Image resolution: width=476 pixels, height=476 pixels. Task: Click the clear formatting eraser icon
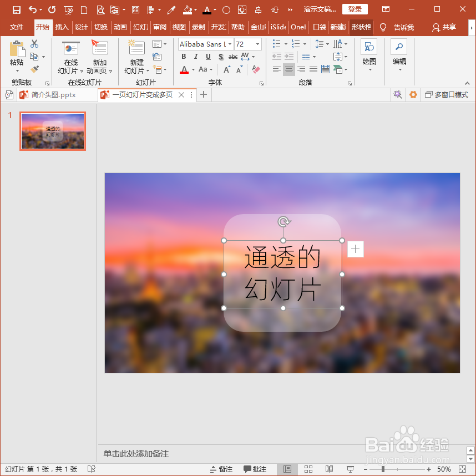click(256, 69)
